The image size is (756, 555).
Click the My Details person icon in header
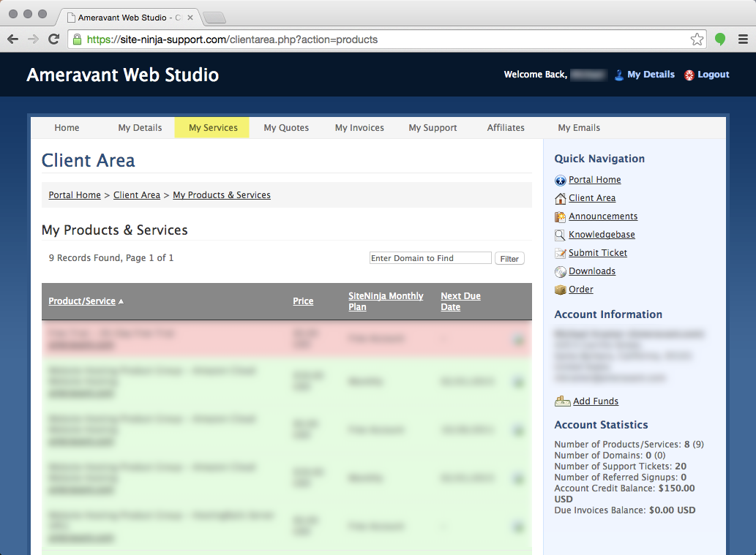618,74
